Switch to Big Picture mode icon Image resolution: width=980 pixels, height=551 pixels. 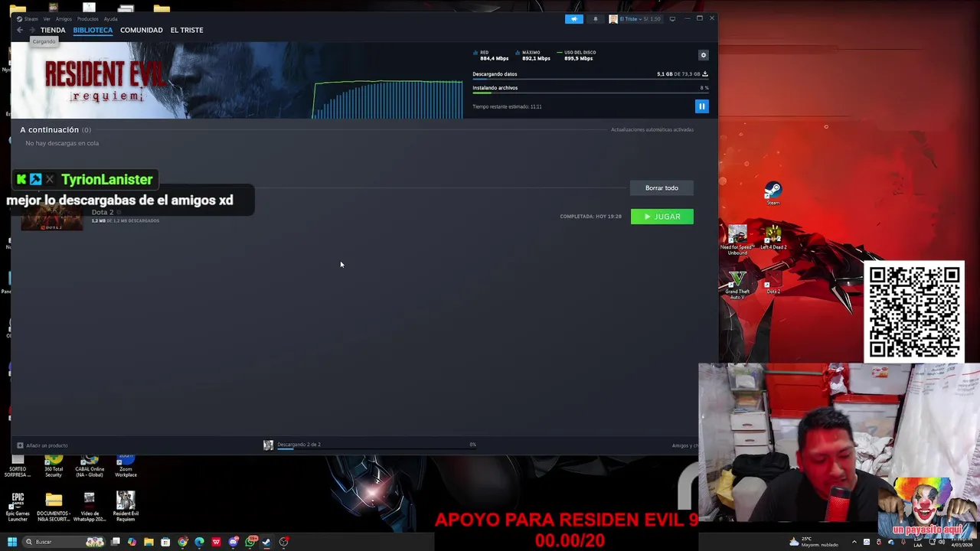coord(672,18)
